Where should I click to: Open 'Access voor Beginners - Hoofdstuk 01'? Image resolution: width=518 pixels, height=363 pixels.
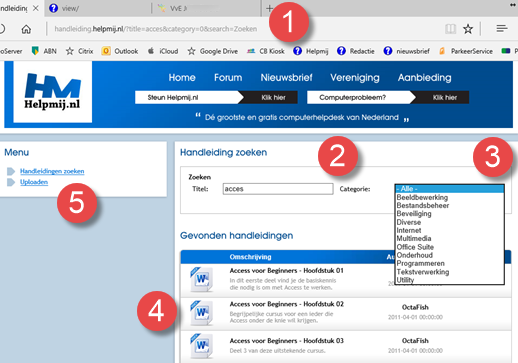coord(286,270)
